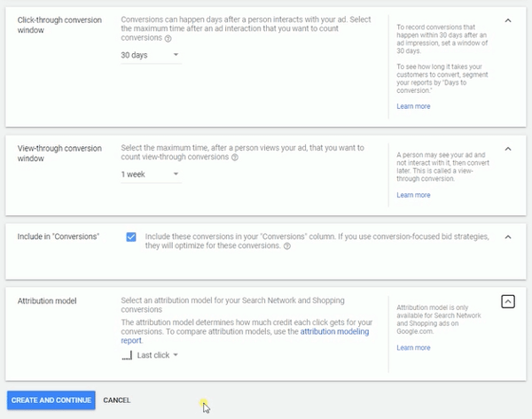Open Learn more under attribution model help
Image resolution: width=532 pixels, height=419 pixels.
(413, 348)
